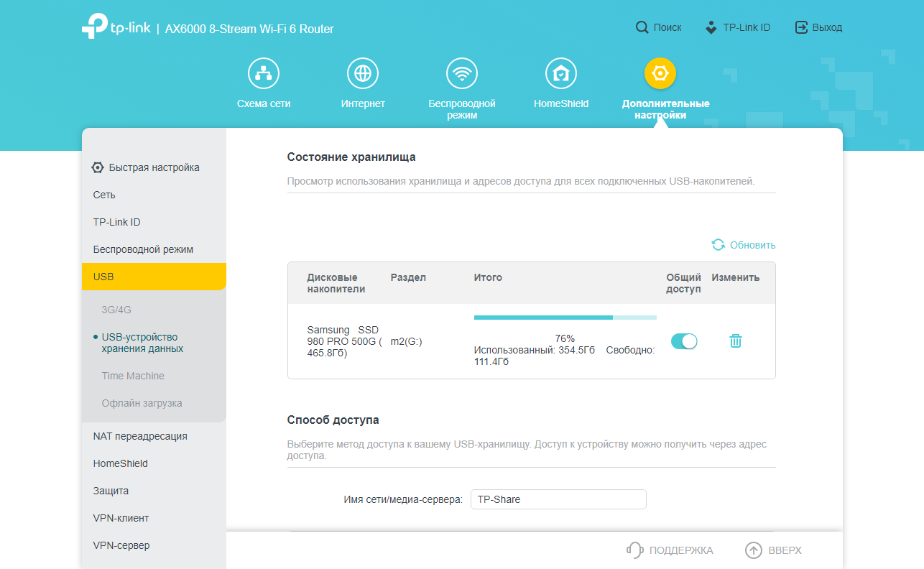Click the TP-Link ID icon in header
This screenshot has width=924, height=569.
coord(711,27)
